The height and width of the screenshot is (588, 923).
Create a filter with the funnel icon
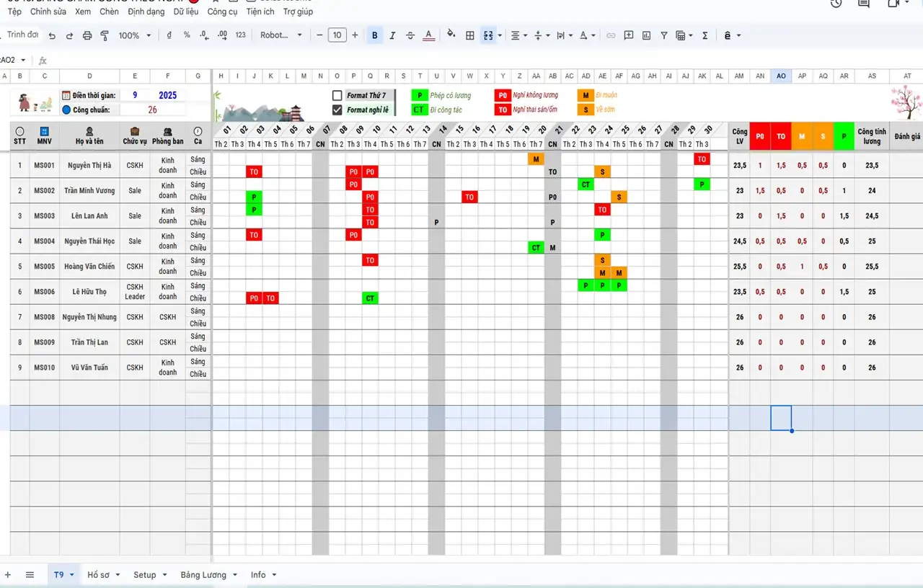[x=663, y=35]
